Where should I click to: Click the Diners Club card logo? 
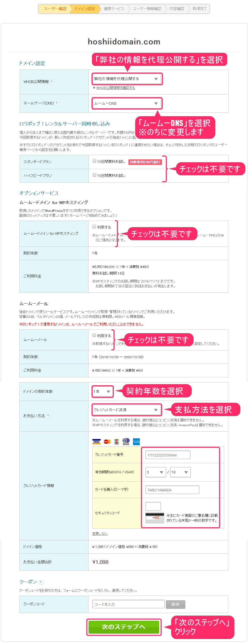click(x=126, y=441)
